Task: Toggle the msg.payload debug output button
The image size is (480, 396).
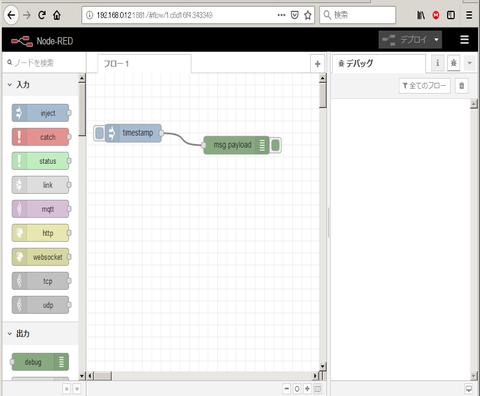Action: pos(275,145)
